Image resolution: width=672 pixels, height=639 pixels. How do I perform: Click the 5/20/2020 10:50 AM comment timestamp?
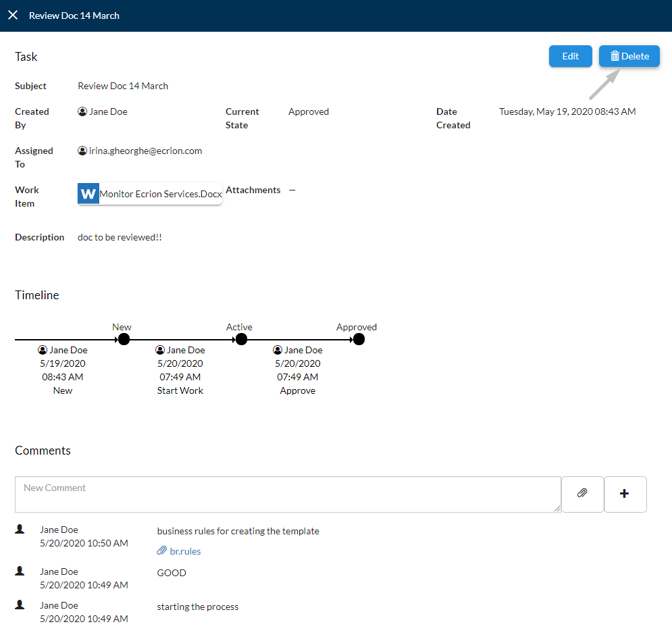[x=84, y=543]
